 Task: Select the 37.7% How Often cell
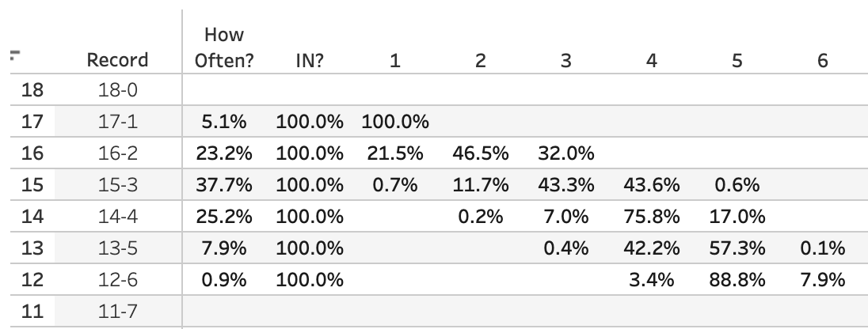(224, 186)
